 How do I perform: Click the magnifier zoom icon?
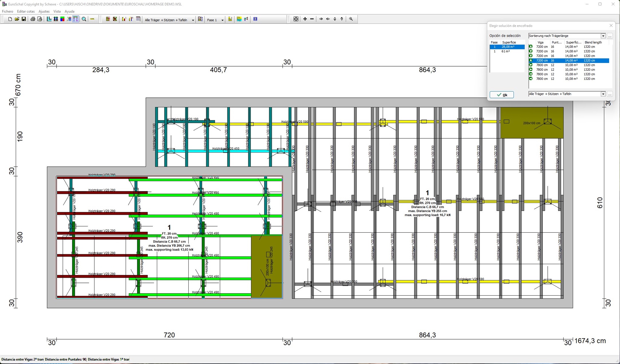84,19
